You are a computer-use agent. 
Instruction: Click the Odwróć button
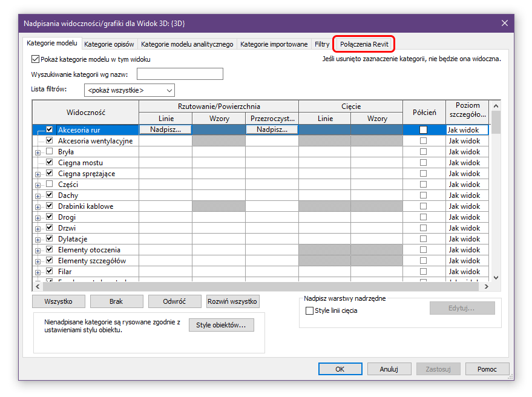[x=174, y=301]
